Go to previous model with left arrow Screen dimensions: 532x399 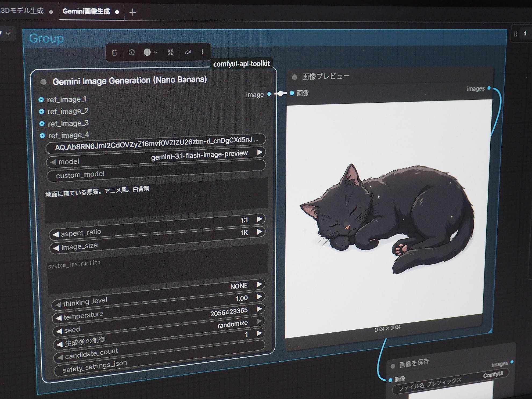point(53,162)
